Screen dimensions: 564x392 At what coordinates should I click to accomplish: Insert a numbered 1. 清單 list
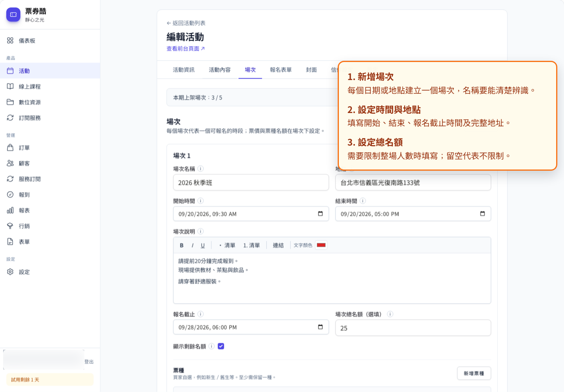(x=251, y=245)
